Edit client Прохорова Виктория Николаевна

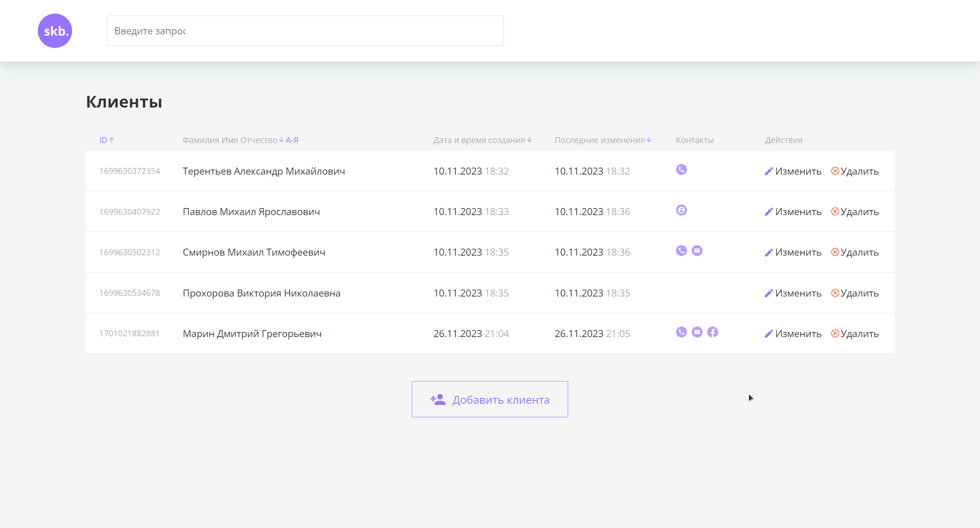[793, 293]
